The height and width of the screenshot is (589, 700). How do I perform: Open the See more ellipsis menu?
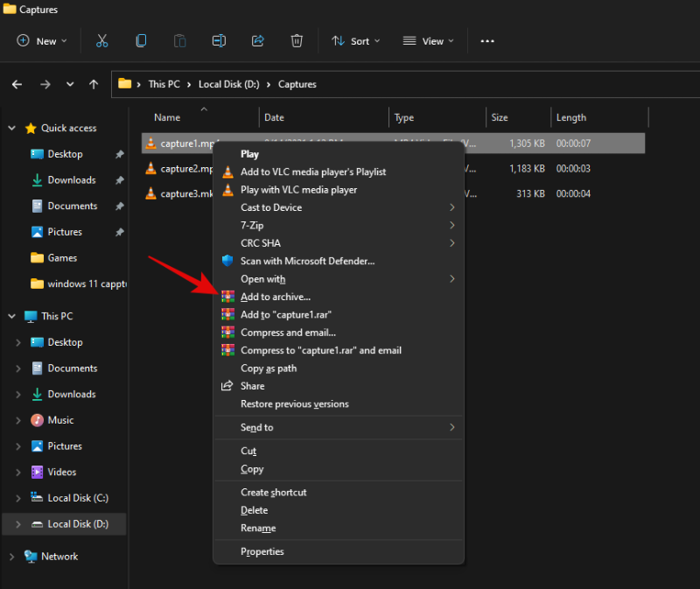[487, 41]
